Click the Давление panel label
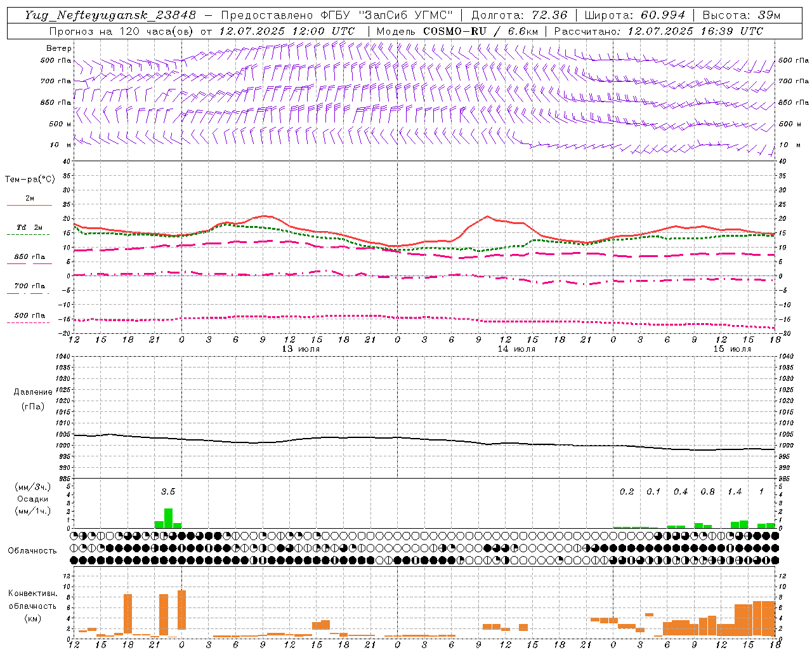The width and height of the screenshot is (812, 650). (33, 392)
